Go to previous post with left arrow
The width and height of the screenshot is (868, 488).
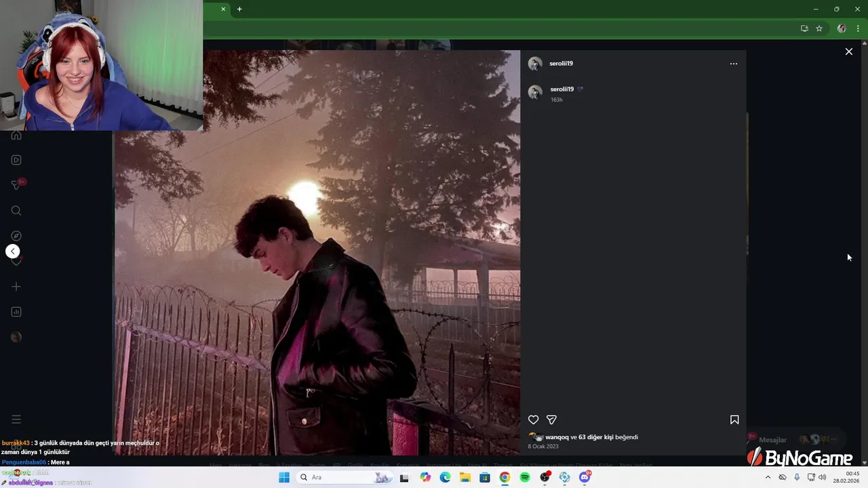tap(13, 251)
